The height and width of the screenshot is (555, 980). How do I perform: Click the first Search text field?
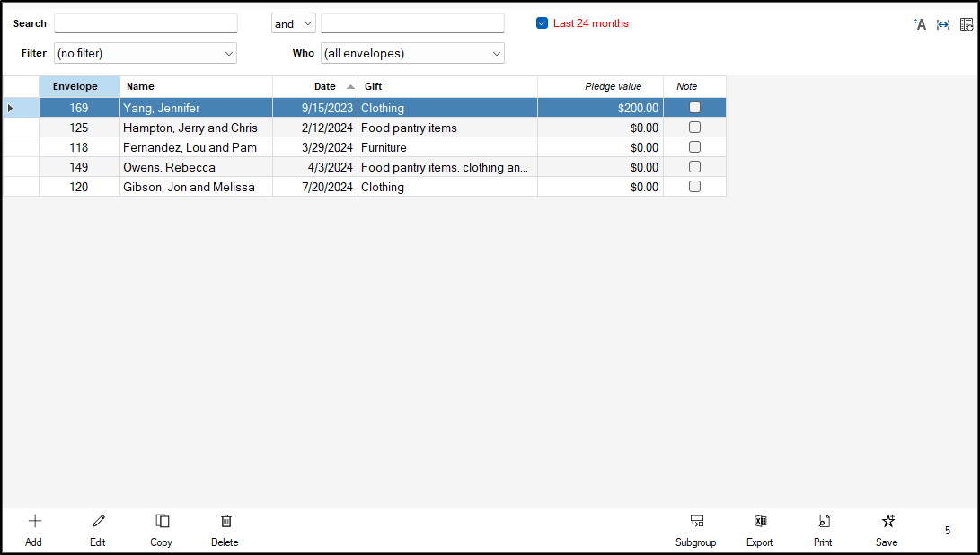(146, 23)
